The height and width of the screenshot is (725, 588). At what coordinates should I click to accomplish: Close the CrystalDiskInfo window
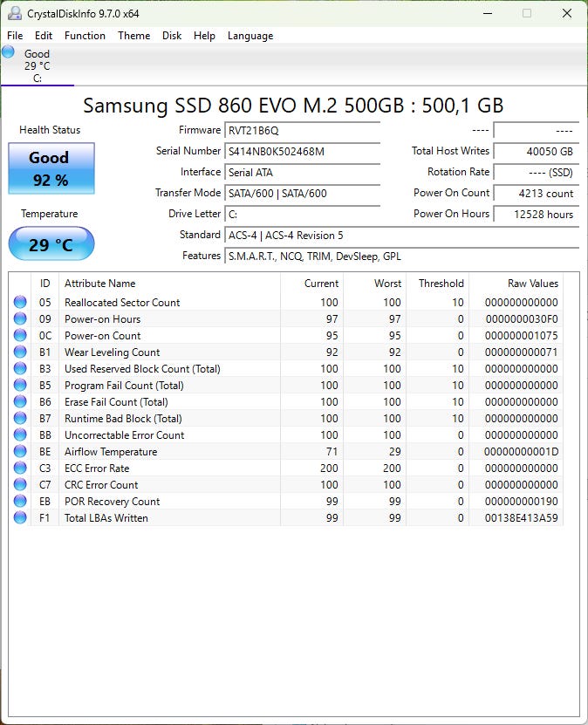point(567,13)
